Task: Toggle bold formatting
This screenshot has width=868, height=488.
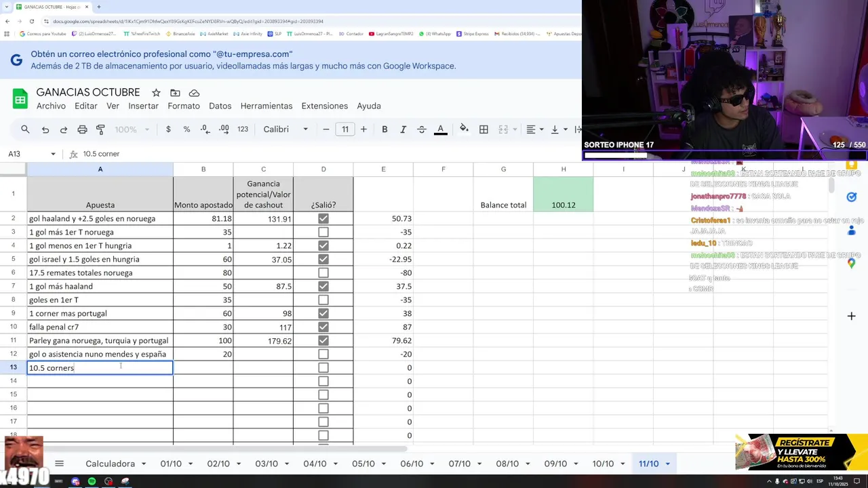Action: click(x=384, y=129)
